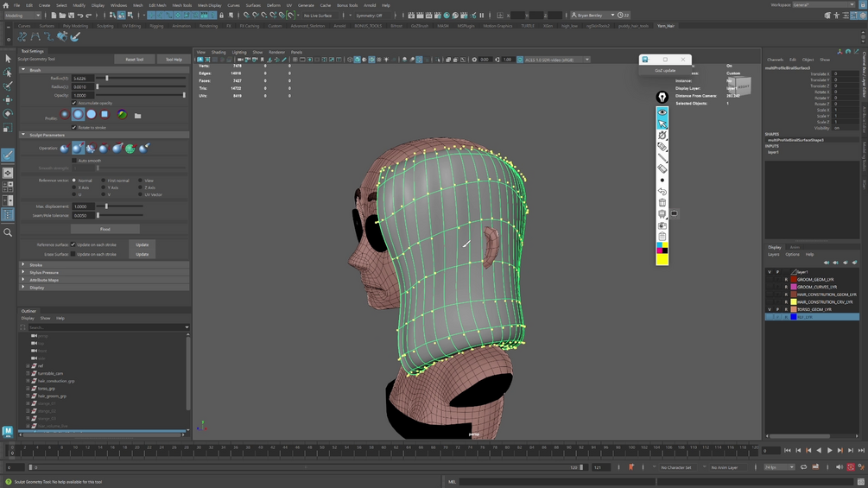Click the undo arrow in floating toolbar
868x488 pixels.
click(x=662, y=192)
